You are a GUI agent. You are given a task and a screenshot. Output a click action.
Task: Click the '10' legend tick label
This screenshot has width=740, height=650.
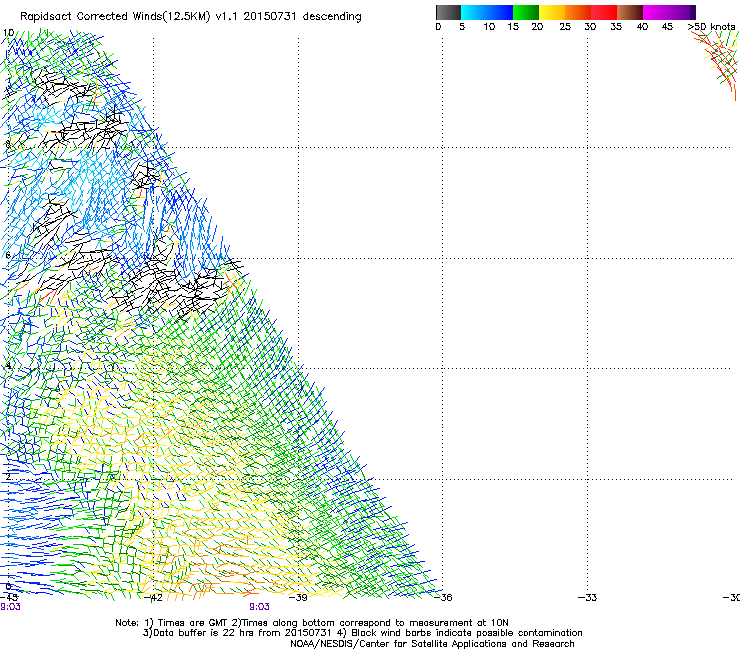(x=489, y=27)
